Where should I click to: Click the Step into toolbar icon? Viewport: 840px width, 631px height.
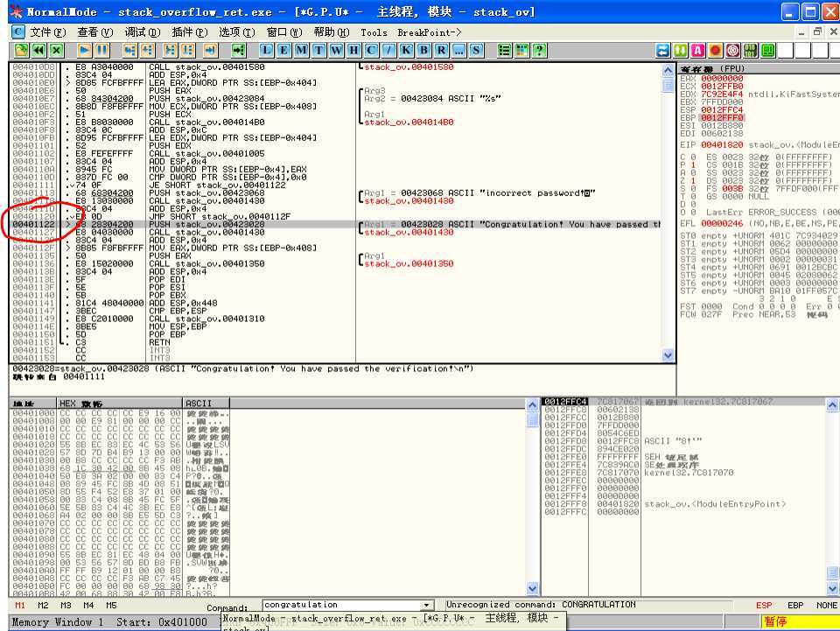129,51
